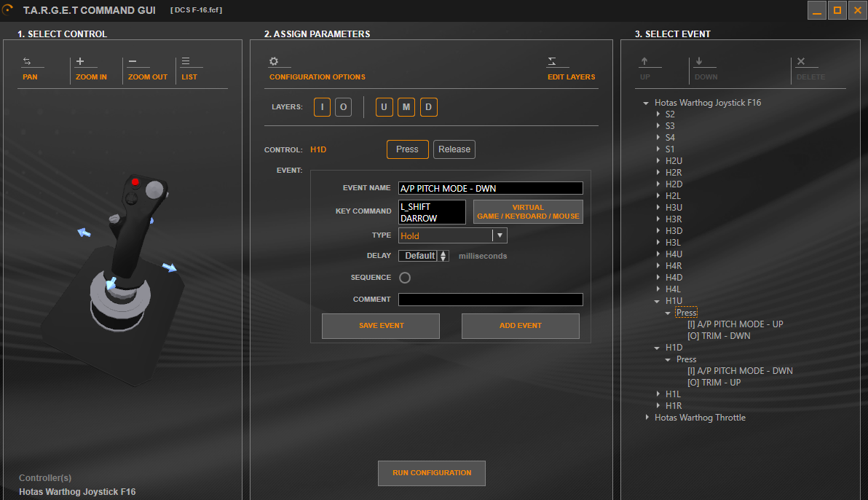Click the Event Name input field

point(491,189)
